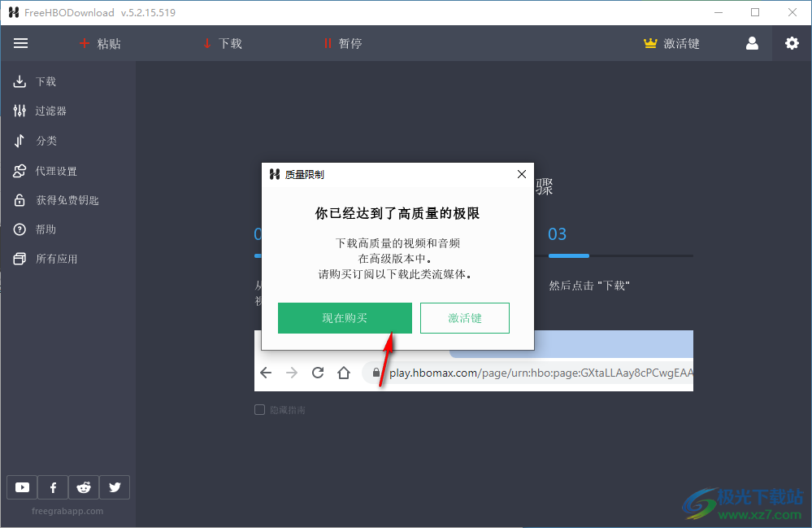Click the dialog heading 你已经达到了高质量的极限
The width and height of the screenshot is (812, 528).
[397, 213]
